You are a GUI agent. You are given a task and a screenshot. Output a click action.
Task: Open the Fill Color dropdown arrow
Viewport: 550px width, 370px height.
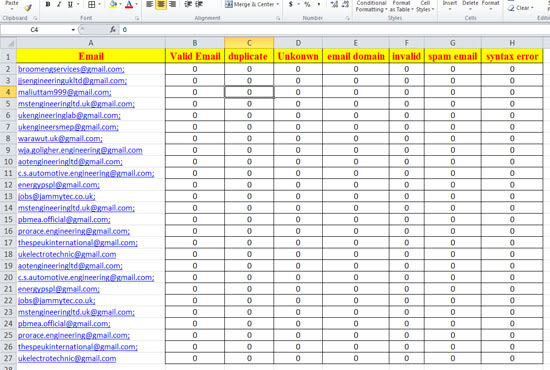pos(121,5)
